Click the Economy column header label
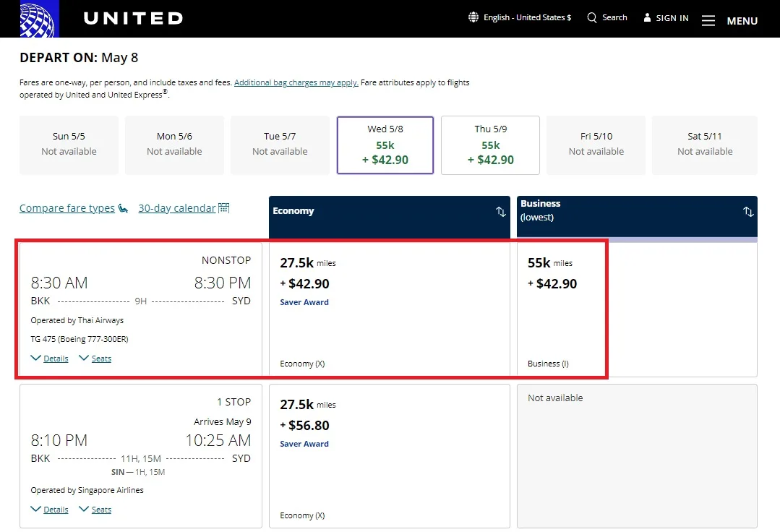Image resolution: width=780 pixels, height=532 pixels. [x=293, y=211]
